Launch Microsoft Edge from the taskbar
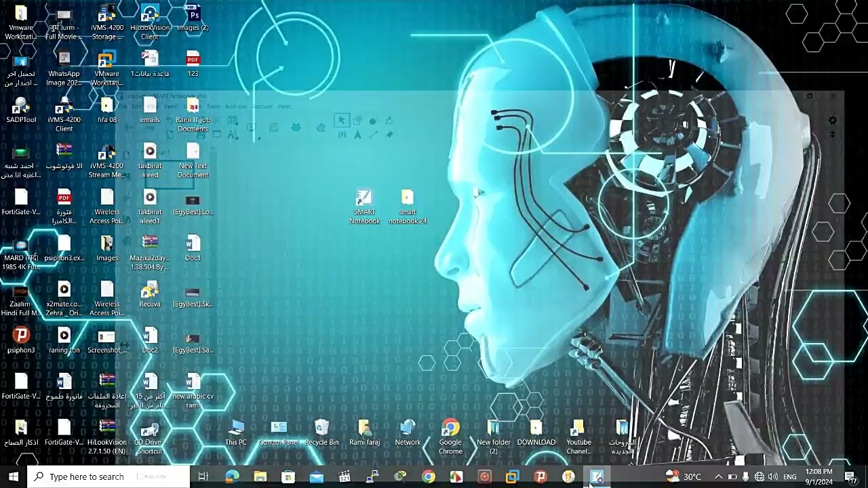The image size is (868, 488). tap(232, 476)
